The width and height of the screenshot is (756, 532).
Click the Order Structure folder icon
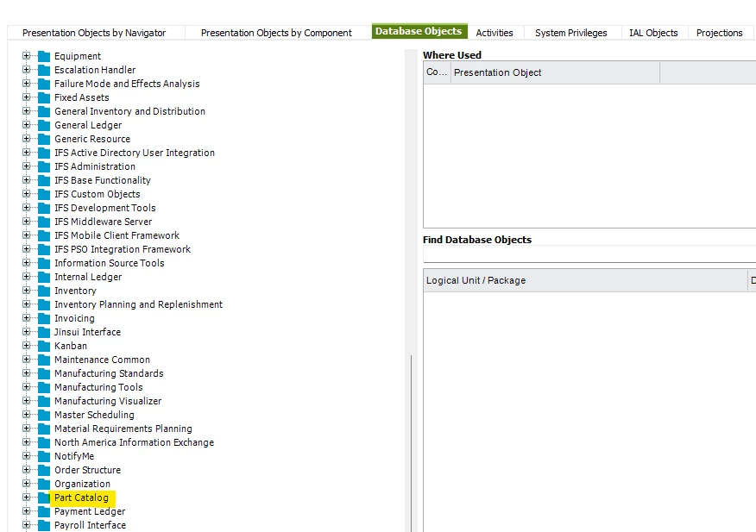pos(44,470)
